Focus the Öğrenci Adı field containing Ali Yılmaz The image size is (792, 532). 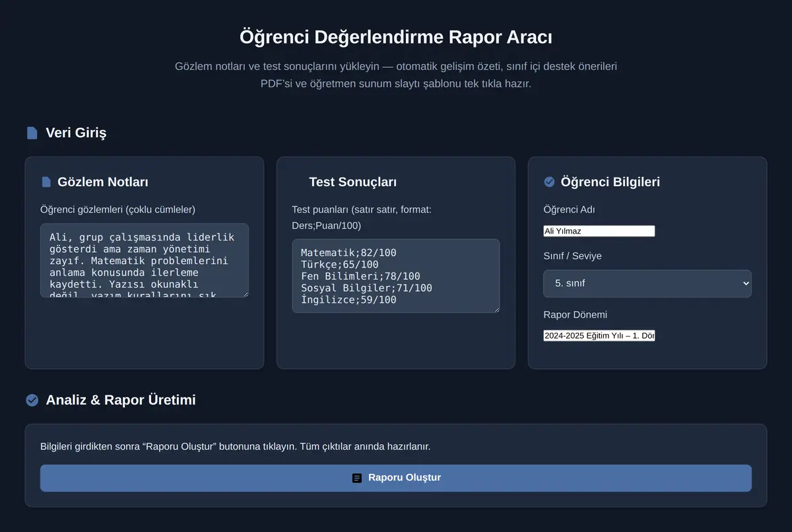[599, 231]
